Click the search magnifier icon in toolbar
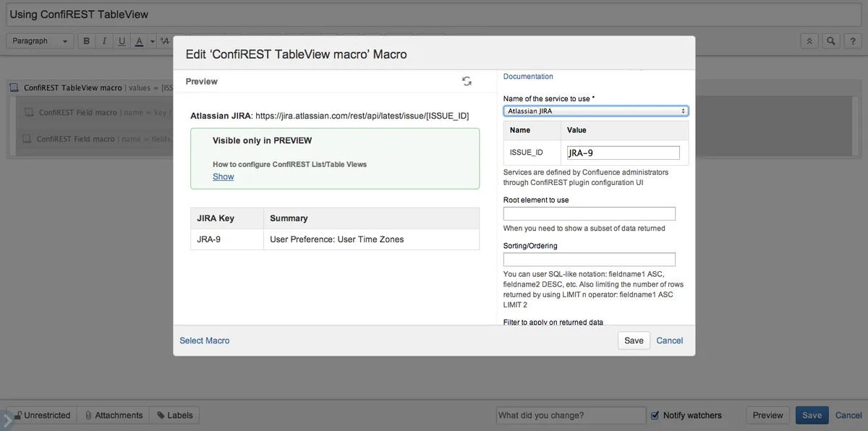 point(831,41)
